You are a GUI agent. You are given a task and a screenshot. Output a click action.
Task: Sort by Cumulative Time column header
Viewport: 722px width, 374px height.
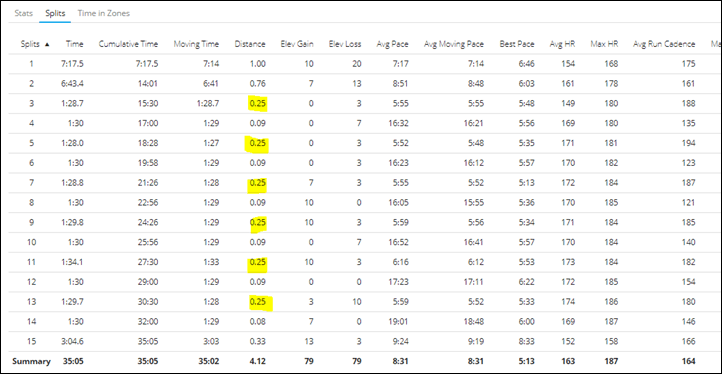(x=128, y=44)
